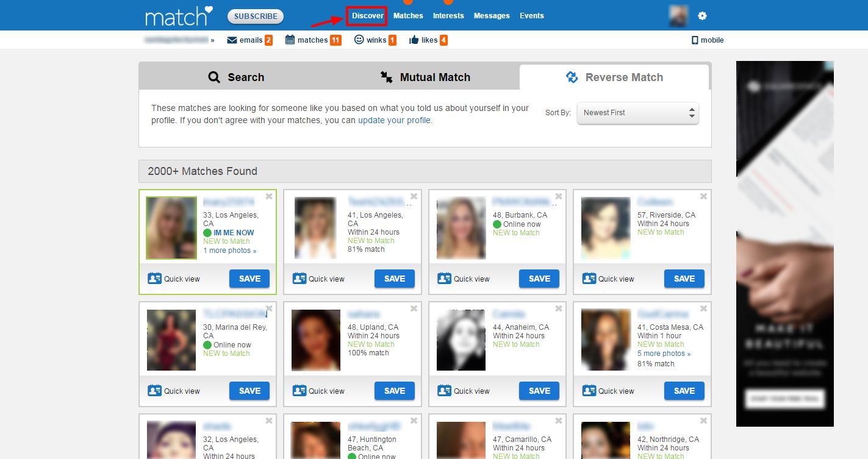Screen dimensions: 868x459
Task: Open the Interests menu item
Action: click(448, 16)
